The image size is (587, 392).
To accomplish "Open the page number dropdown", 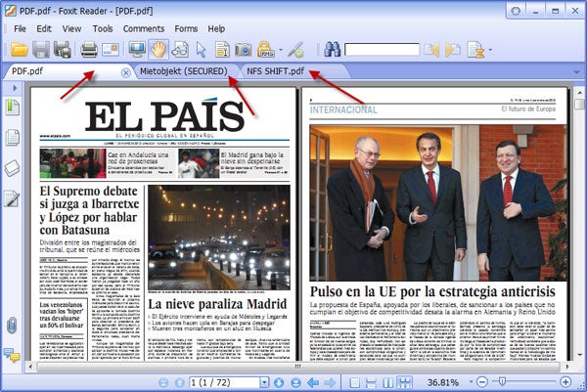I will pyautogui.click(x=265, y=381).
